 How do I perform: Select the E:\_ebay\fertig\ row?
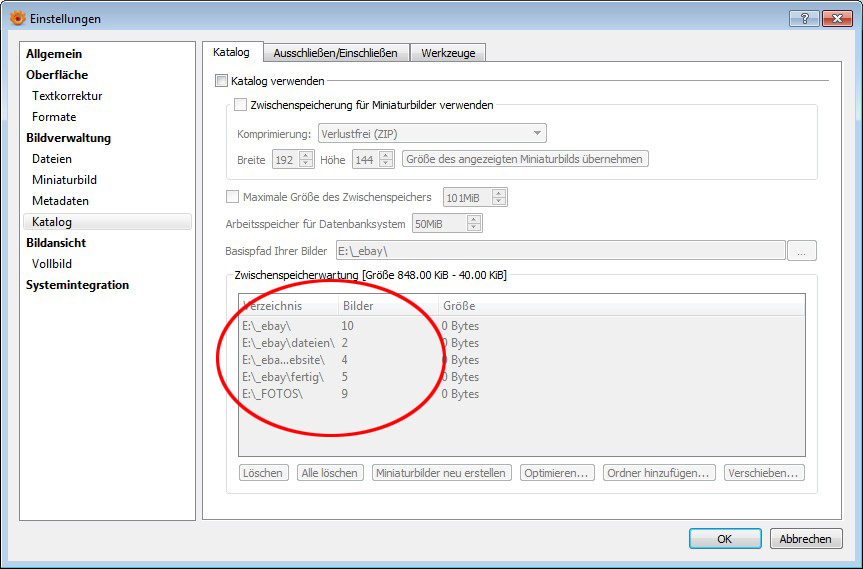pos(522,377)
